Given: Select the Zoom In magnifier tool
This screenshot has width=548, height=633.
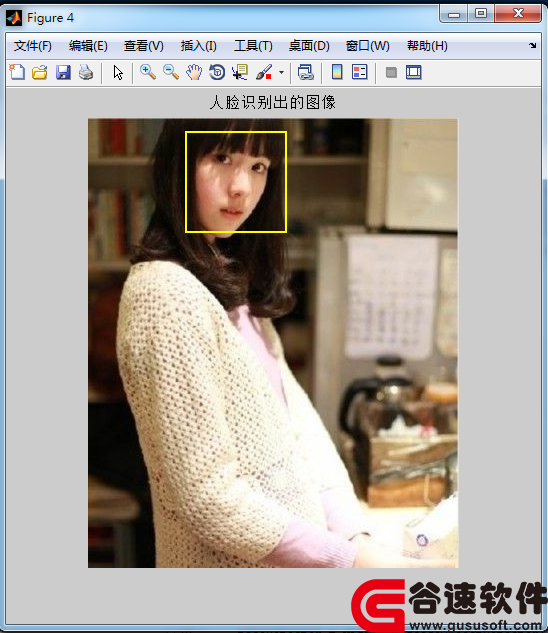Looking at the screenshot, I should [148, 73].
